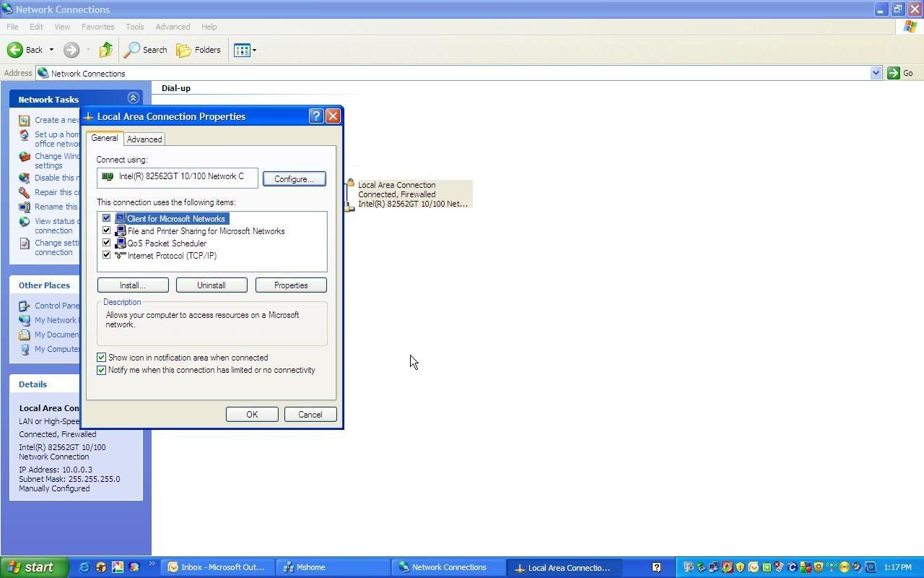The image size is (924, 578).
Task: Open the Help menu
Action: point(209,27)
